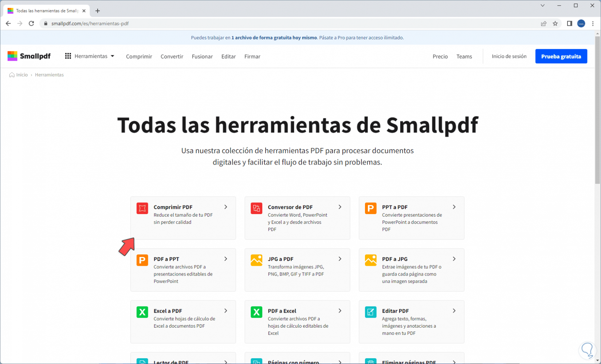
Task: Select the Excel a PDF card title
Action: coord(168,311)
